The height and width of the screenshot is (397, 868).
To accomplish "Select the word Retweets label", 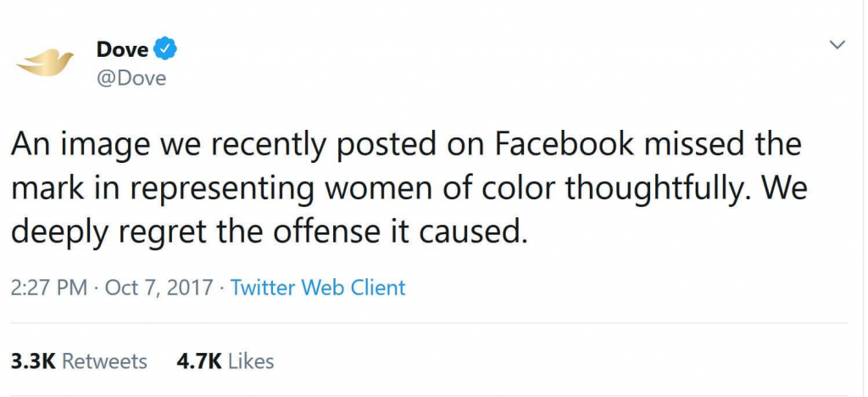I will [104, 361].
